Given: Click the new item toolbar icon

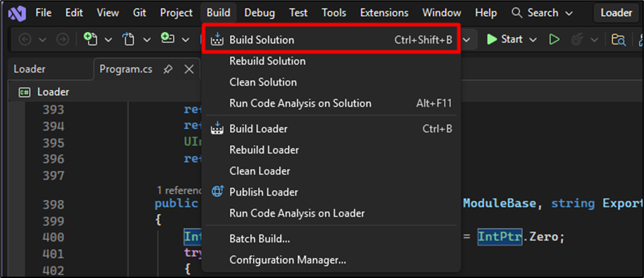Looking at the screenshot, I should click(90, 40).
